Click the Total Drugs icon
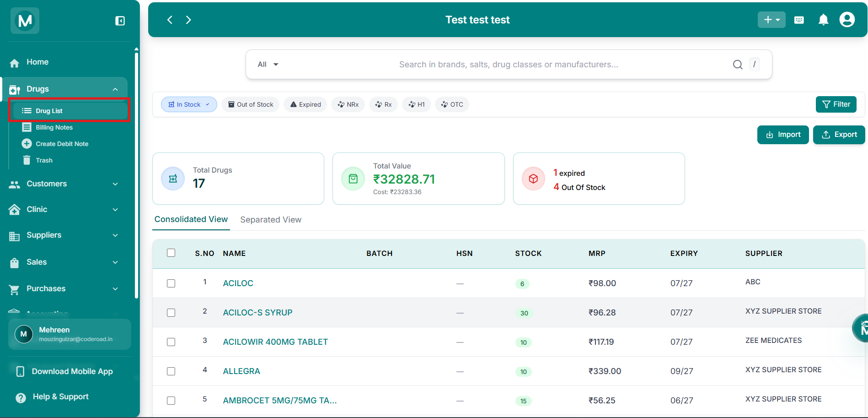The image size is (868, 418). 173,179
